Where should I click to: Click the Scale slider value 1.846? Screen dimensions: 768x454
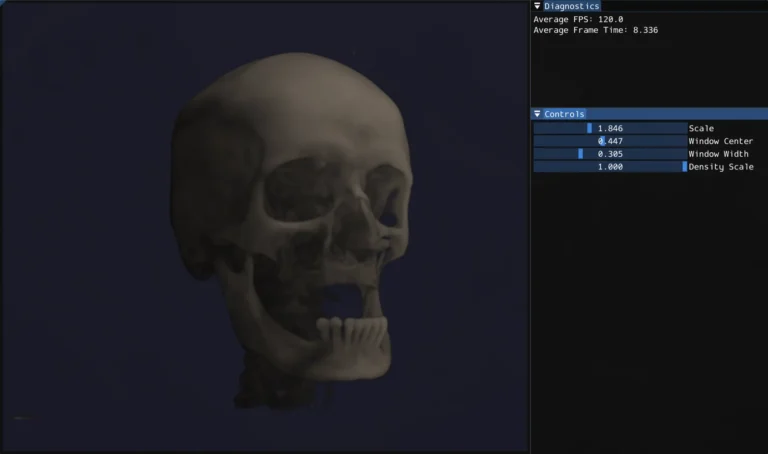click(610, 128)
